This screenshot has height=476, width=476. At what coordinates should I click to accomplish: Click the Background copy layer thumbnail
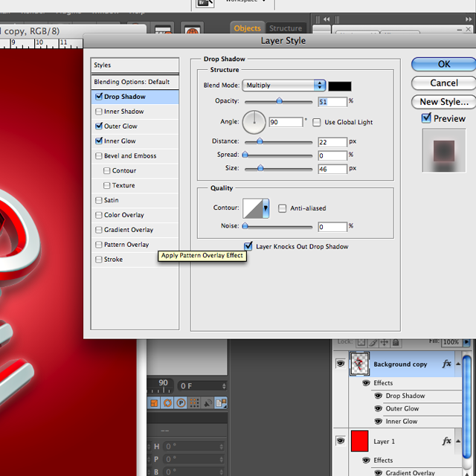(x=359, y=364)
